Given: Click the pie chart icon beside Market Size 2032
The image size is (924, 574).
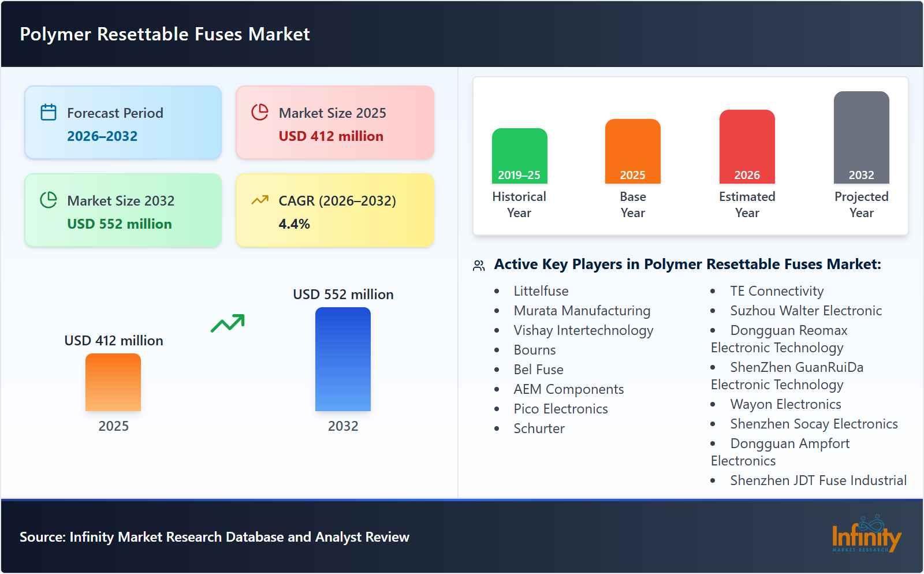Looking at the screenshot, I should [49, 200].
